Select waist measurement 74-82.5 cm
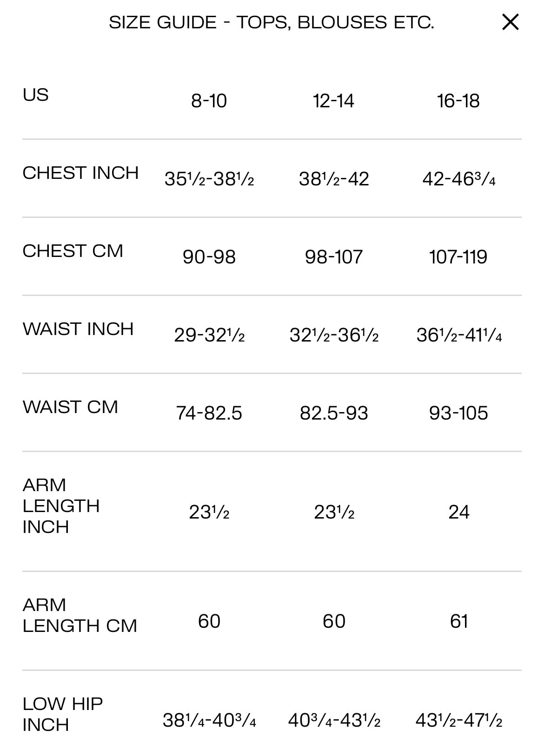The width and height of the screenshot is (544, 756). coord(209,413)
